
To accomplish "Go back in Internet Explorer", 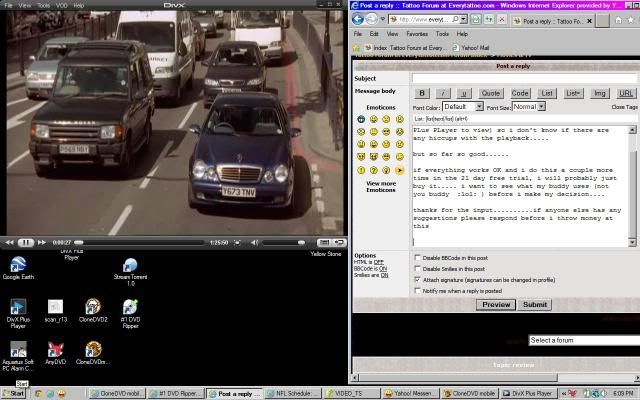I will pos(358,19).
